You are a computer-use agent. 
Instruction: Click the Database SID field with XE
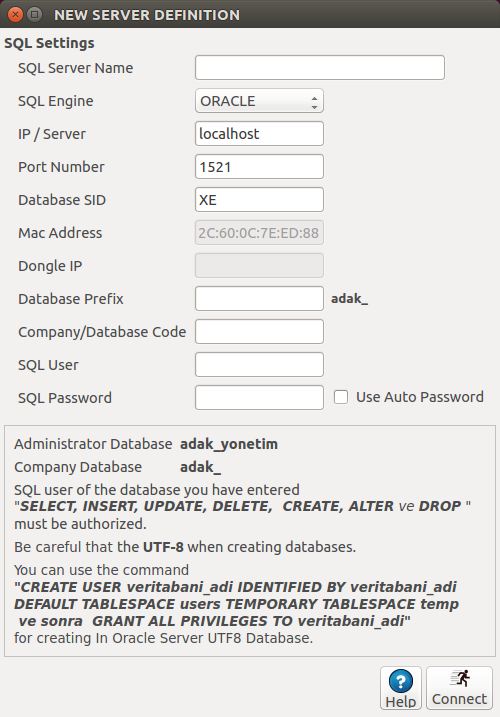(259, 200)
